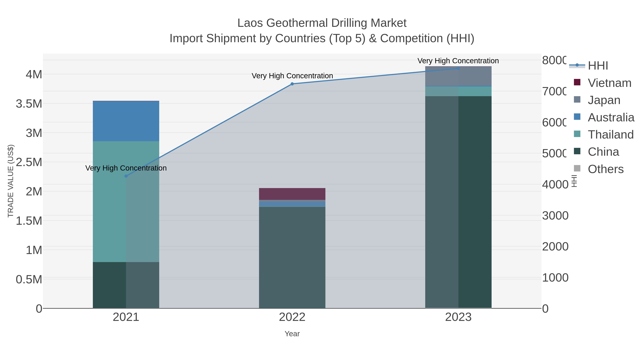Toggle the Japan legend entry
644x362 pixels.
point(597,100)
